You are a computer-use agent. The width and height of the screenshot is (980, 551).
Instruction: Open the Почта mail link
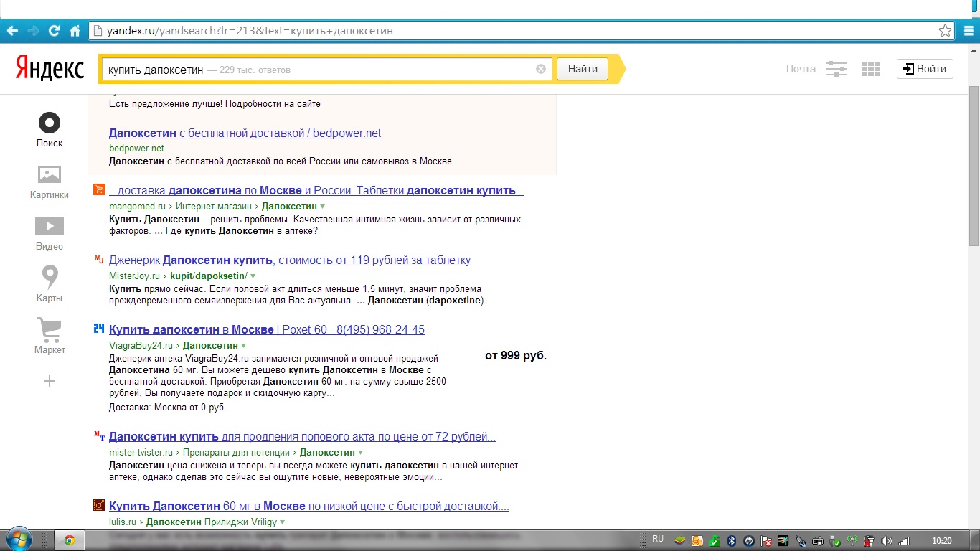(801, 69)
